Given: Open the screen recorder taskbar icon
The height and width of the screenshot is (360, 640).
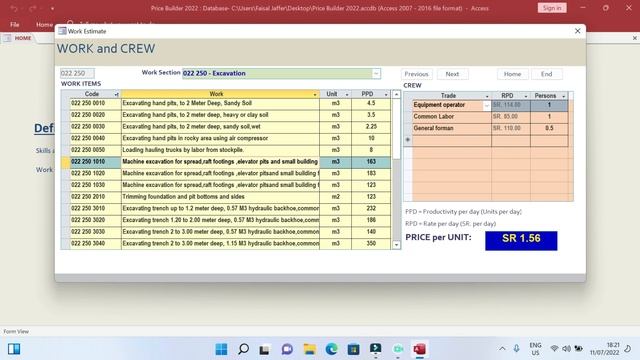Looking at the screenshot, I should click(398, 349).
